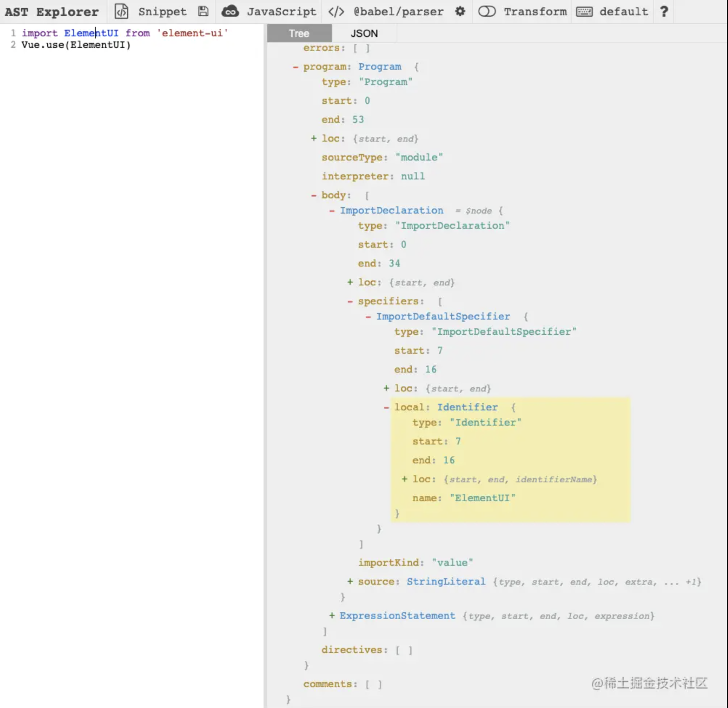Click the save floppy disk icon
728x708 pixels.
pos(203,12)
